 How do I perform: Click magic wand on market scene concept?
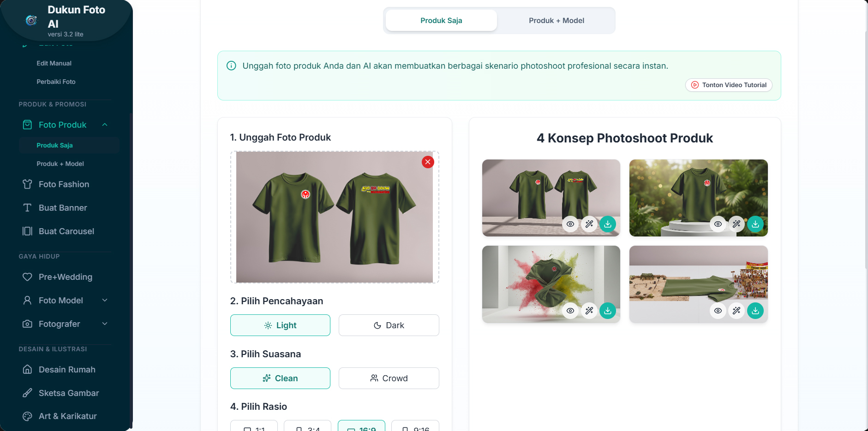pyautogui.click(x=736, y=311)
